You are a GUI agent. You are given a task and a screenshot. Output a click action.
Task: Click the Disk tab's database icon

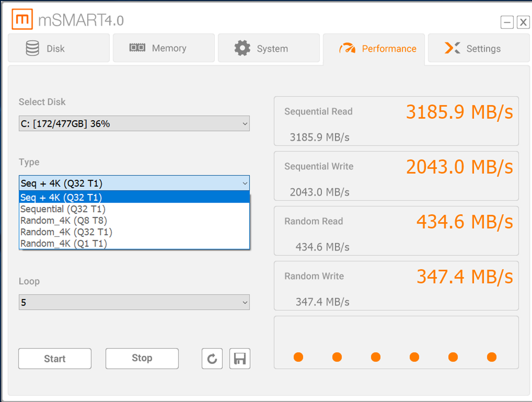[32, 48]
